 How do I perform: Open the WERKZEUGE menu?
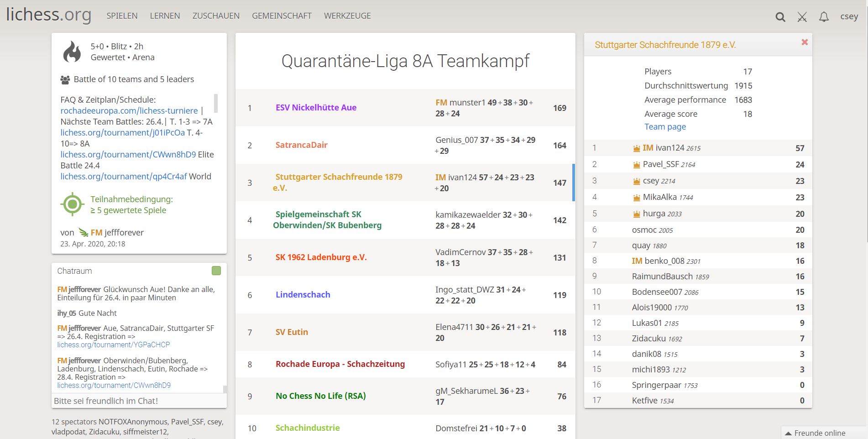(347, 16)
